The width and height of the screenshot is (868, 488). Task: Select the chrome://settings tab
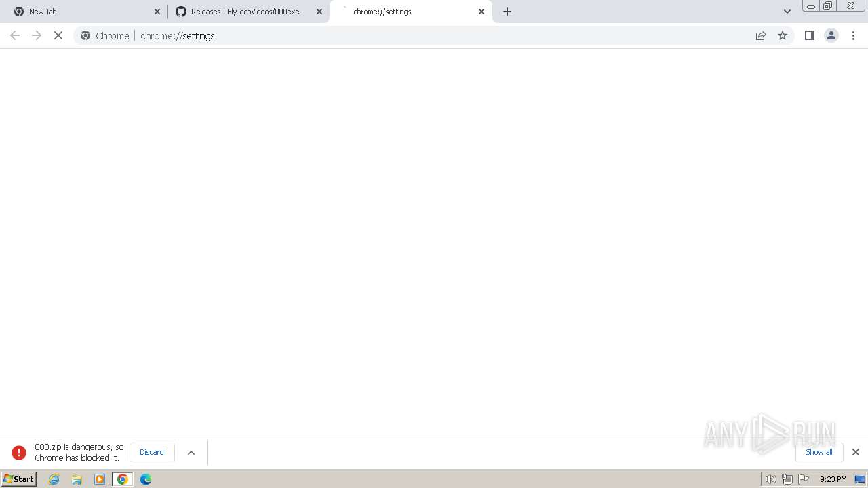[411, 12]
